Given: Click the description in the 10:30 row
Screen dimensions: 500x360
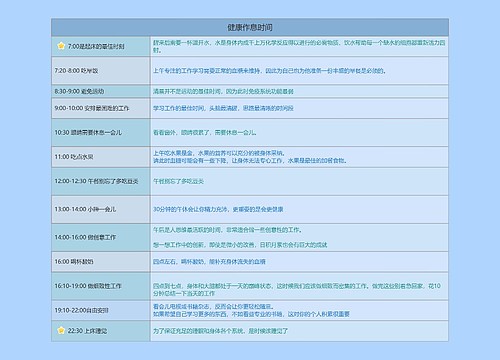Looking at the screenshot, I should click(x=205, y=133).
